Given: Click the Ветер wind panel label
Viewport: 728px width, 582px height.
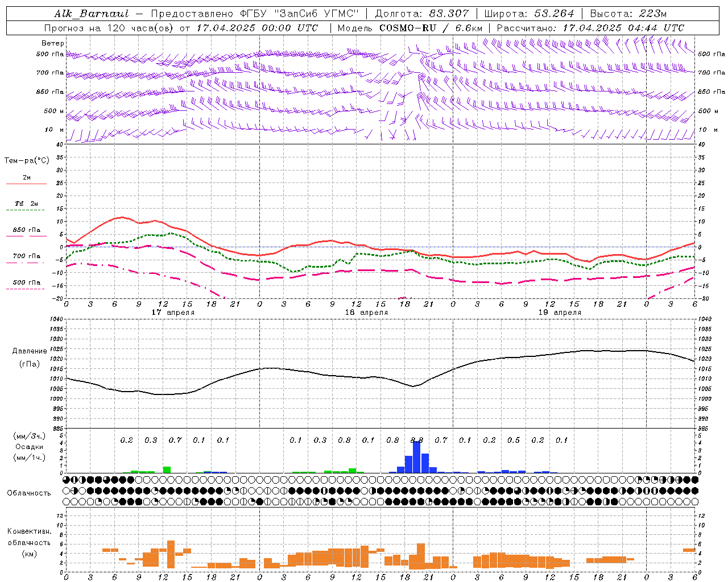Looking at the screenshot, I should tap(53, 43).
